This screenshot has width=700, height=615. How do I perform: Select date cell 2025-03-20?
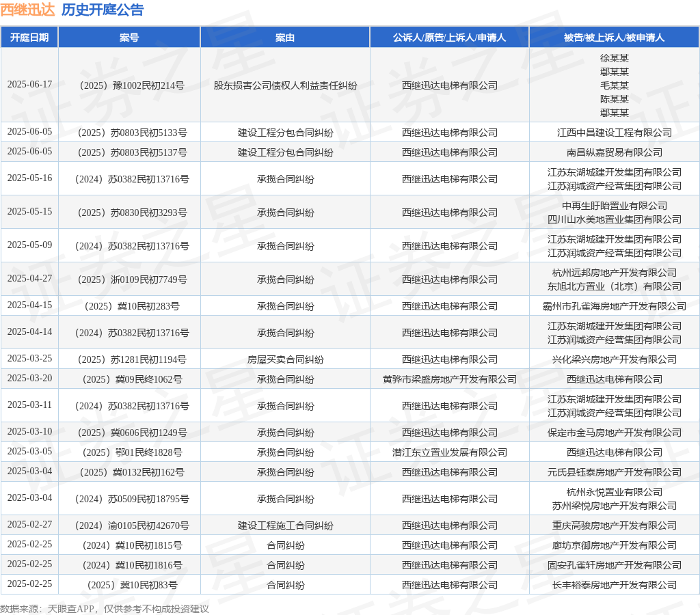29,379
